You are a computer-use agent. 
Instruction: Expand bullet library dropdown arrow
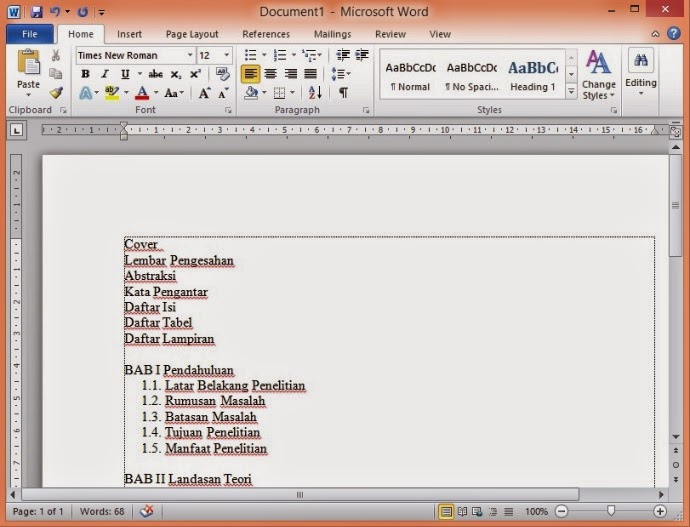click(x=264, y=55)
